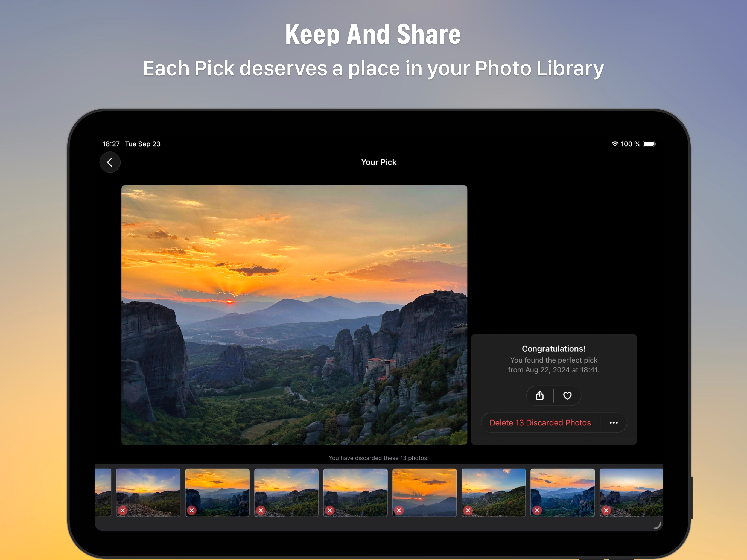The image size is (747, 560).
Task: Click 'Keep And Share' headline
Action: (373, 34)
